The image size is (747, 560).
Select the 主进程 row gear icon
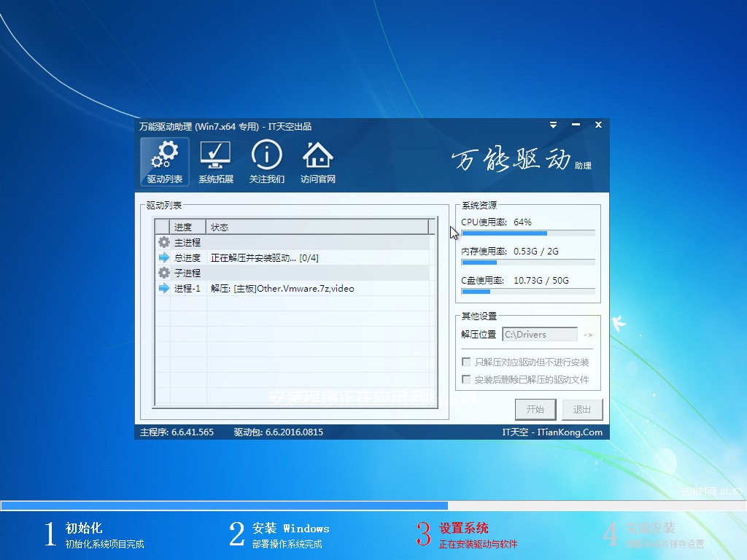coord(164,242)
